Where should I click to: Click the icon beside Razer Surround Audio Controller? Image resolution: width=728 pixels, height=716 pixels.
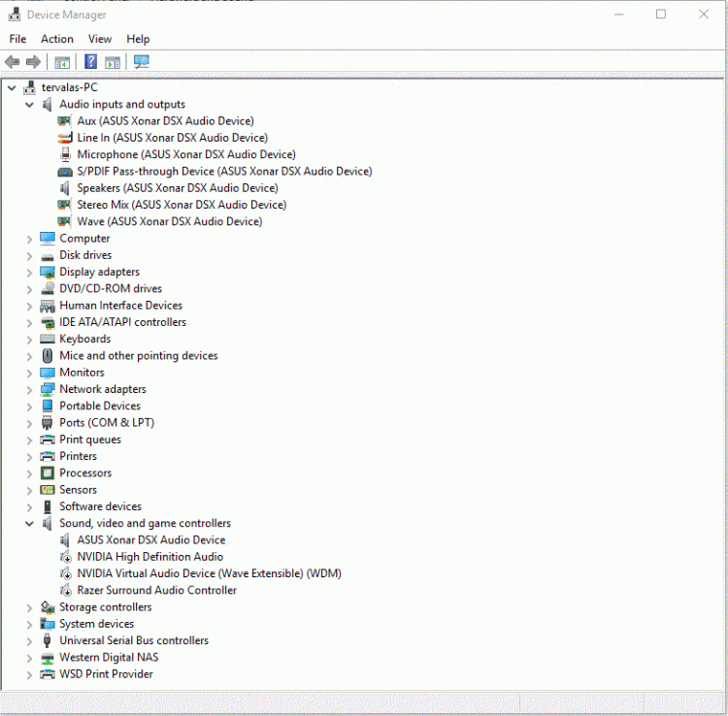[65, 590]
